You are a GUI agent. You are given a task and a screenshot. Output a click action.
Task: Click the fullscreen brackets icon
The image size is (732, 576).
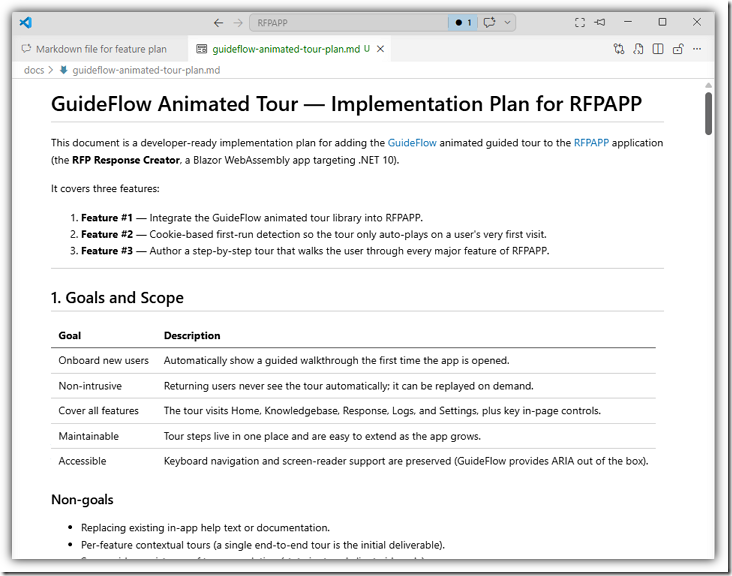[x=580, y=22]
